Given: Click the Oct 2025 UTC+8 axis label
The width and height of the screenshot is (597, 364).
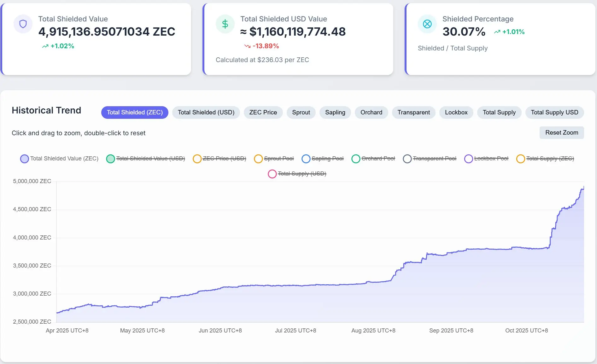Looking at the screenshot, I should [527, 331].
